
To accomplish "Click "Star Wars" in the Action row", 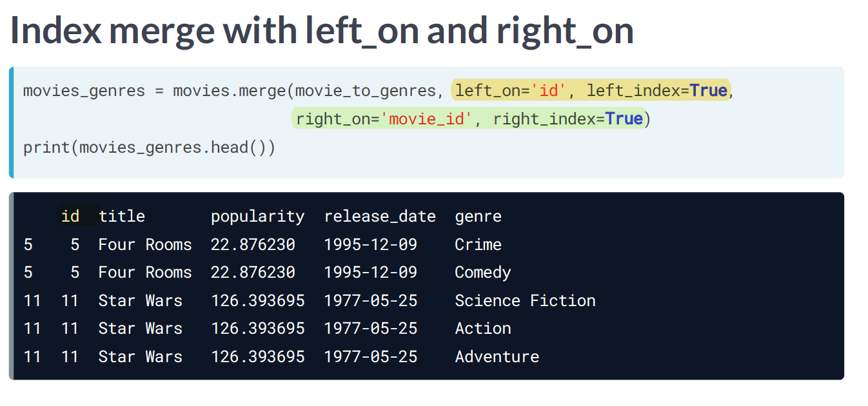I will (x=141, y=329).
